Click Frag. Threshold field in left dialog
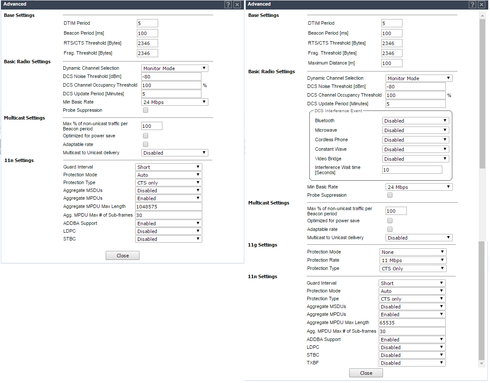The width and height of the screenshot is (490, 383). [147, 53]
